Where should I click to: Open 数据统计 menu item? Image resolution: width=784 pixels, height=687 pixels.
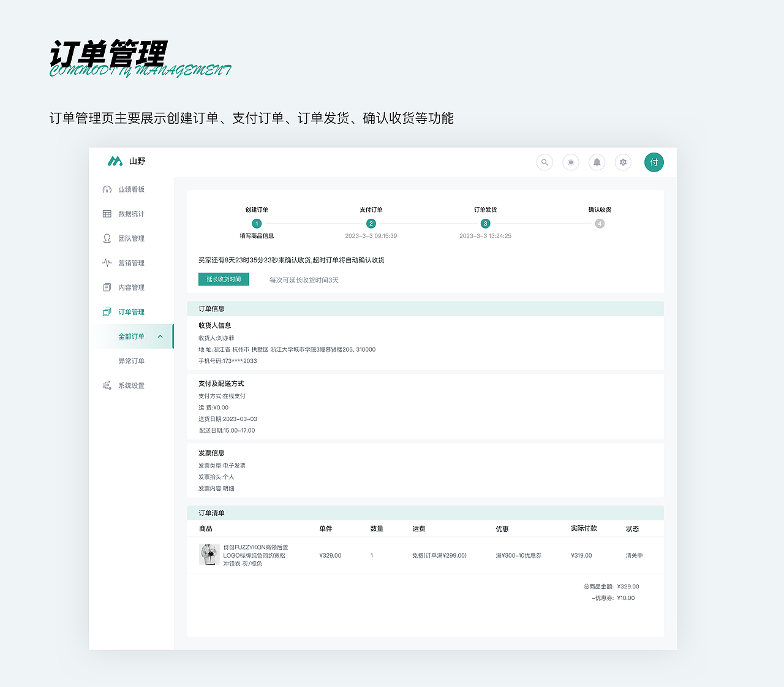pyautogui.click(x=132, y=214)
